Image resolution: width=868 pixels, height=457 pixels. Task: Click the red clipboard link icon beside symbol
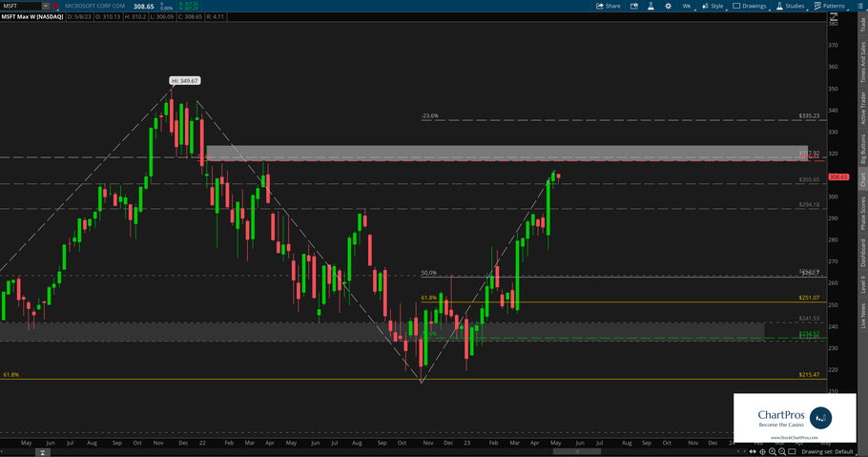[55, 6]
